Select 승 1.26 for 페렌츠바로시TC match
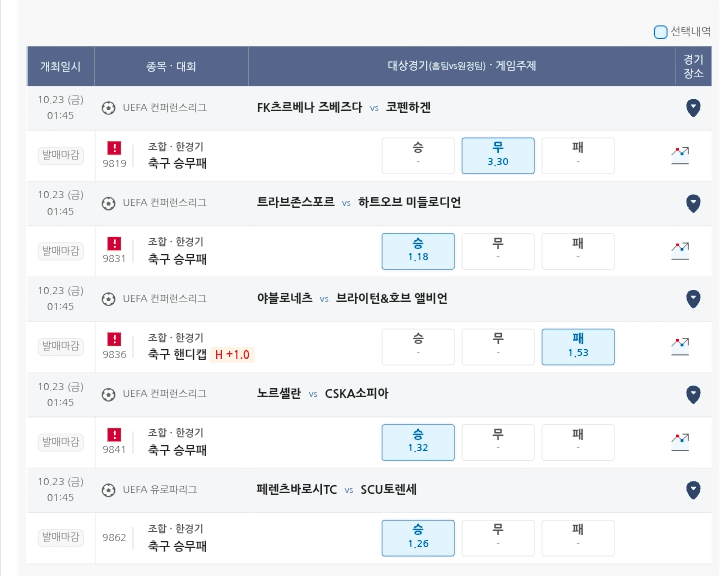Viewport: 720px width, 576px height. point(418,538)
